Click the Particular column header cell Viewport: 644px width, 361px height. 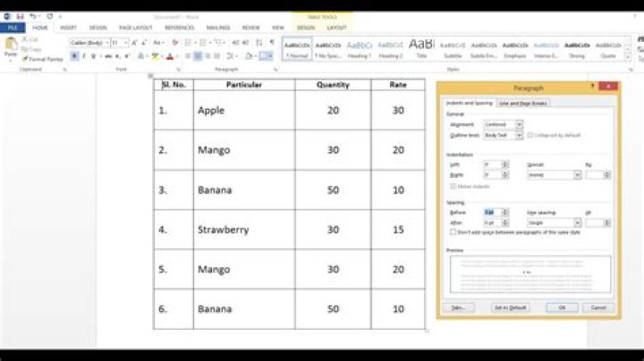pos(244,85)
